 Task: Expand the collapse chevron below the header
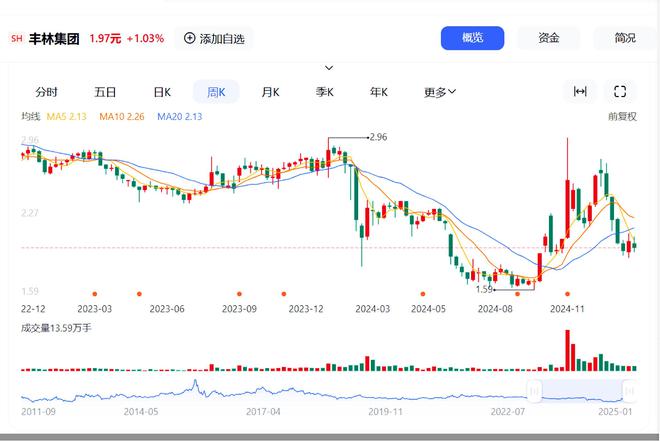[329, 68]
